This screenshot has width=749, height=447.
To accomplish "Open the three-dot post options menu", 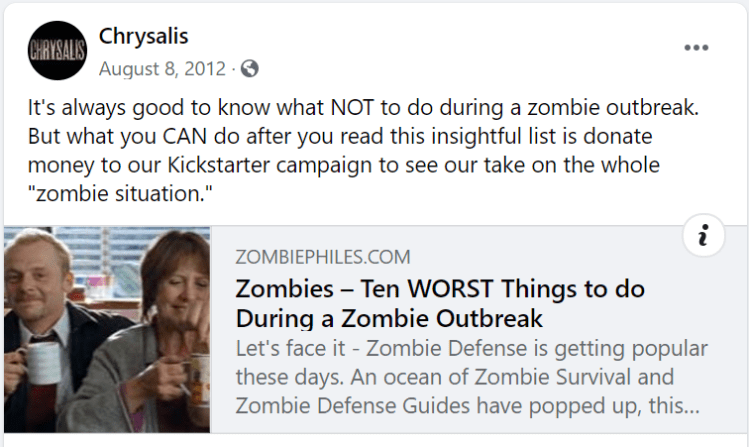I will pyautogui.click(x=696, y=48).
